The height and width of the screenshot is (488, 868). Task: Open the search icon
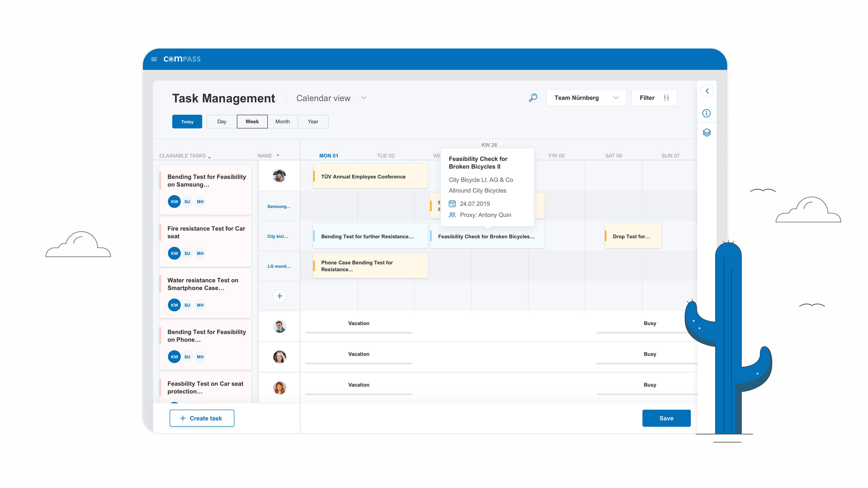532,97
